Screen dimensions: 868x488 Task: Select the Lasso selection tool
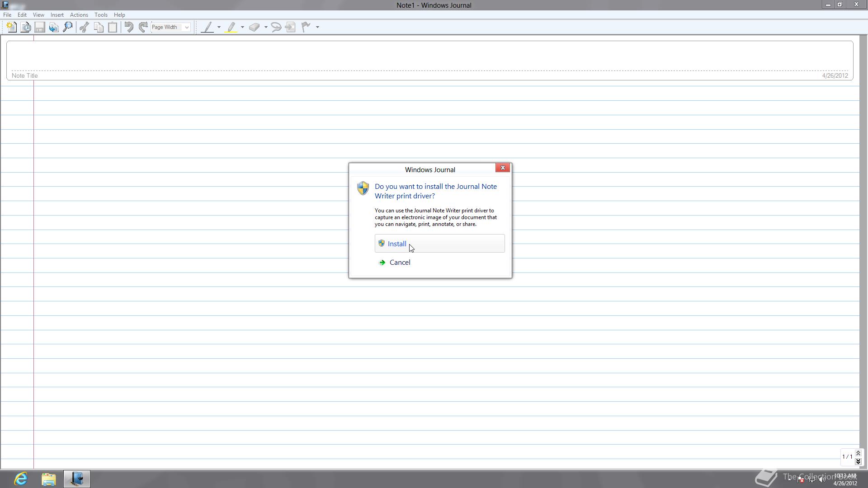coord(276,27)
